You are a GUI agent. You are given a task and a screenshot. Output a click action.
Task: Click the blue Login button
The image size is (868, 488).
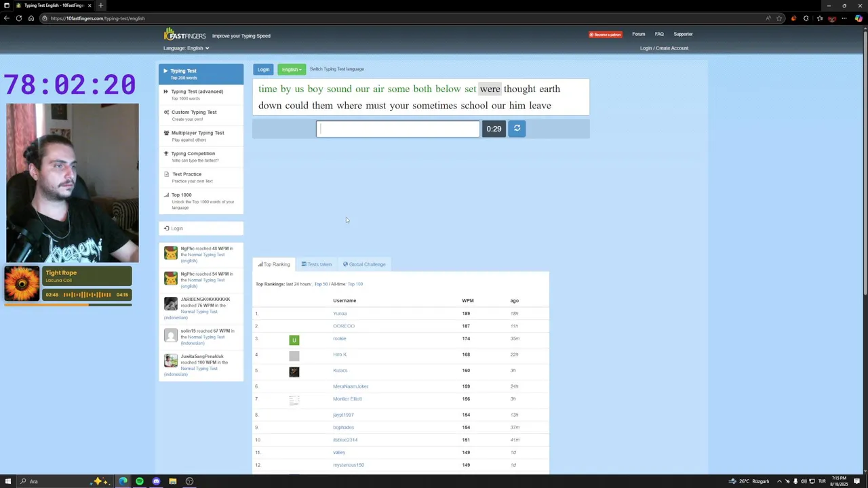[263, 69]
